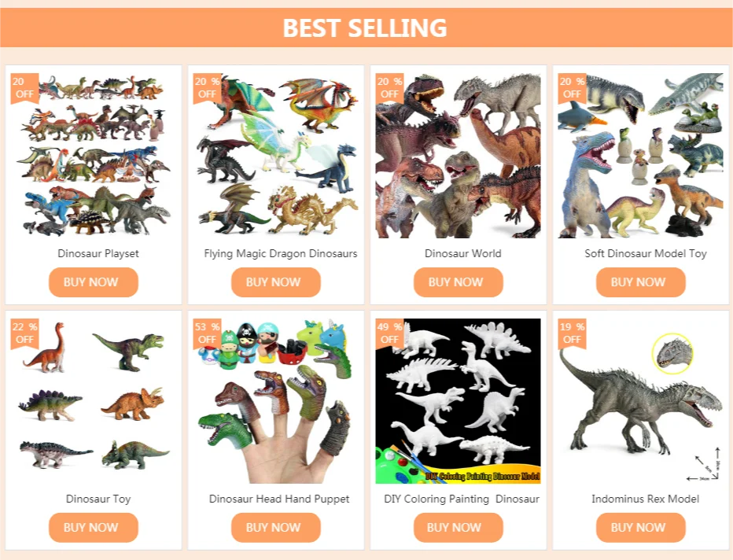This screenshot has width=733, height=560.
Task: Click Buy Now for DIY Coloring Painting Dinosaur
Action: [x=458, y=527]
